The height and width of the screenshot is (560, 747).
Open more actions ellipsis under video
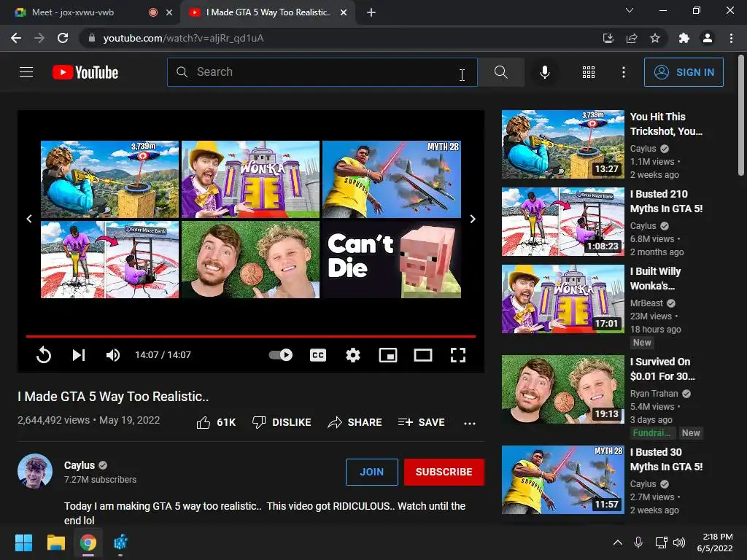tap(470, 423)
